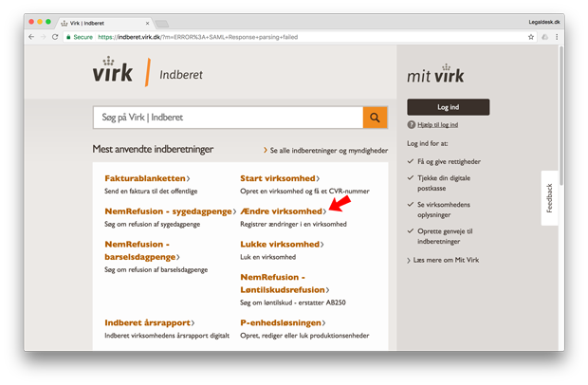Click the page vertical scrollbar

tap(561, 116)
